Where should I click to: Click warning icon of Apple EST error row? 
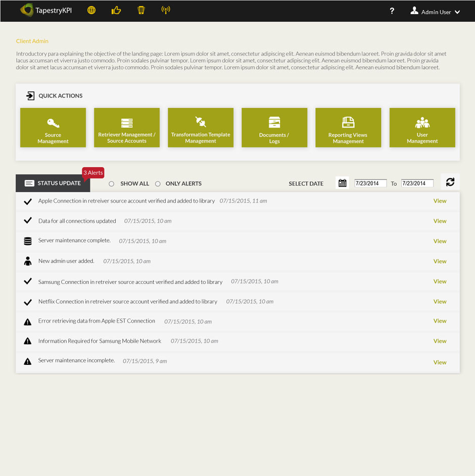28,322
